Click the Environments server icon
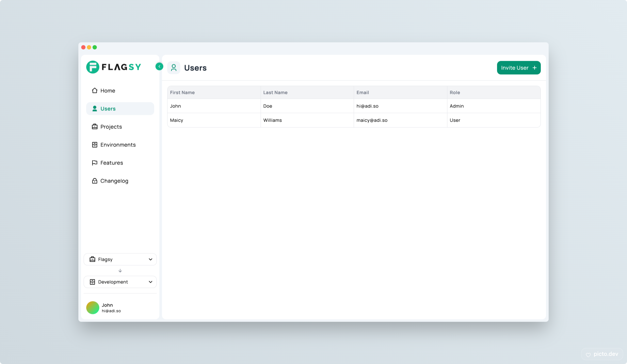This screenshot has width=627, height=364. (95, 145)
